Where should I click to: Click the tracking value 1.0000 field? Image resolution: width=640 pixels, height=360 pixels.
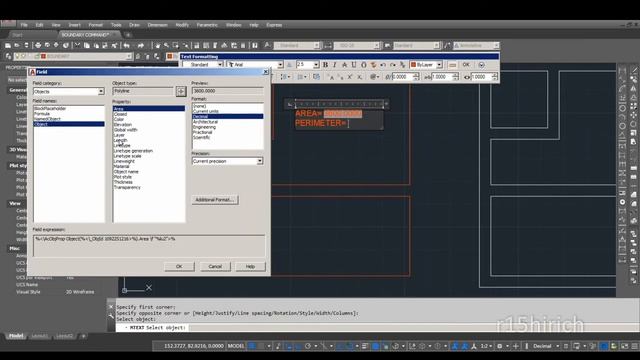440,77
